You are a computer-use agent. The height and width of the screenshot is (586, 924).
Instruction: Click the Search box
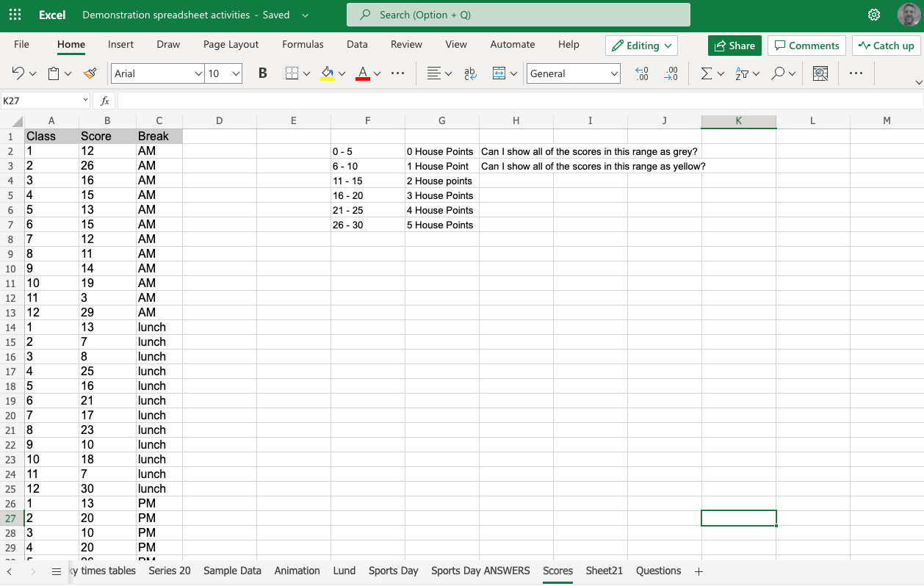tap(519, 15)
